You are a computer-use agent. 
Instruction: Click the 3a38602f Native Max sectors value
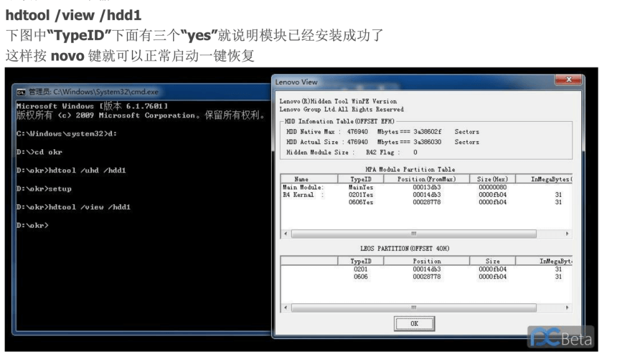[427, 132]
